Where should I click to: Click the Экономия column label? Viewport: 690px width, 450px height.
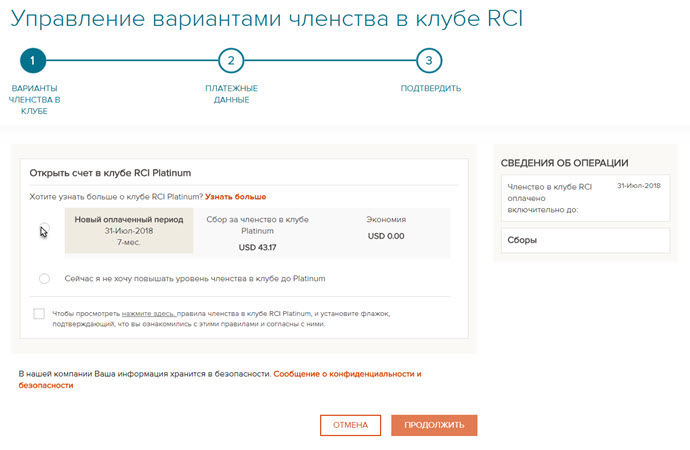tap(386, 219)
